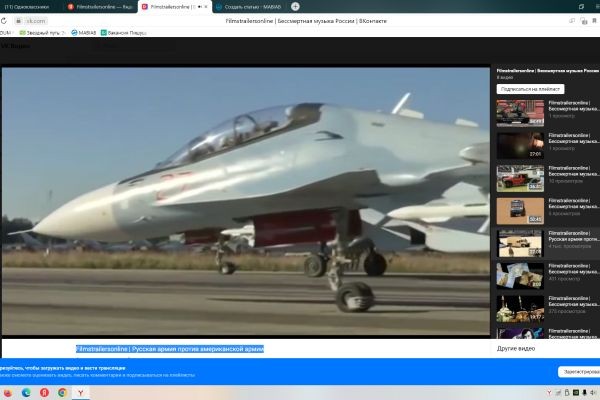Open the Вакансии bookmark
600x400 pixels.
coord(123,33)
